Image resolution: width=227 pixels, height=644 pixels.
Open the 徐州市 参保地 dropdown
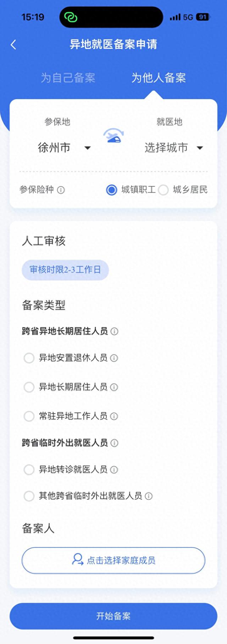point(64,147)
